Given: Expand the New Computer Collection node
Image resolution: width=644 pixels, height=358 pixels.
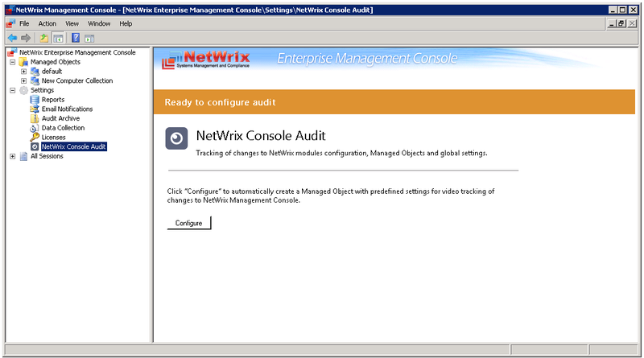Looking at the screenshot, I should click(24, 81).
